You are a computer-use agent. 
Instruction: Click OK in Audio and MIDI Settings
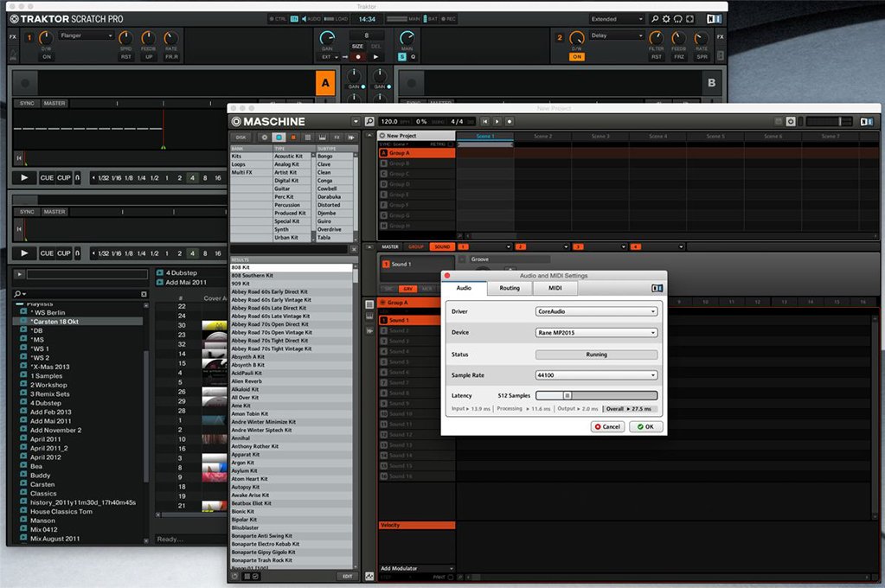645,427
